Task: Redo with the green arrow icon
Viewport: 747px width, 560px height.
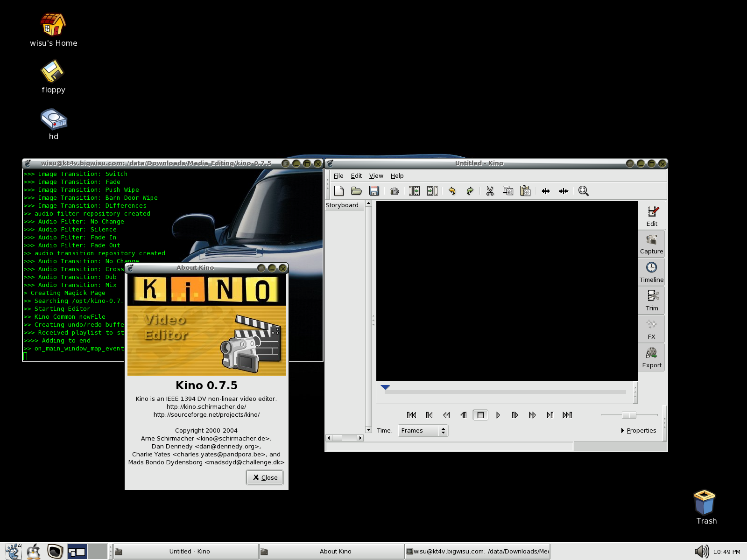Action: tap(470, 191)
